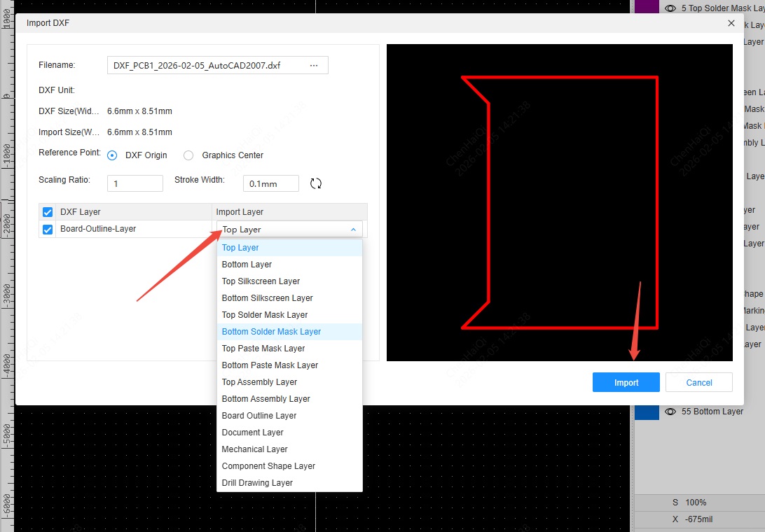Click the reset stroke width refresh icon
This screenshot has width=765, height=532.
click(316, 183)
